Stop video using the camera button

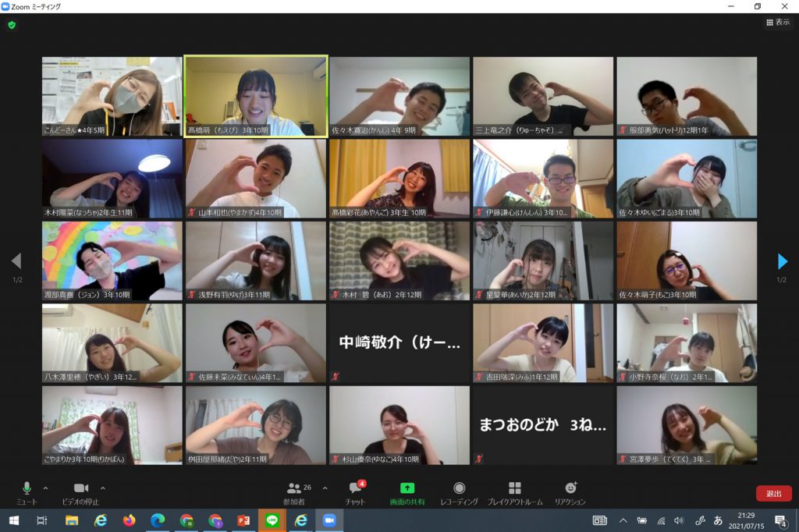point(80,491)
